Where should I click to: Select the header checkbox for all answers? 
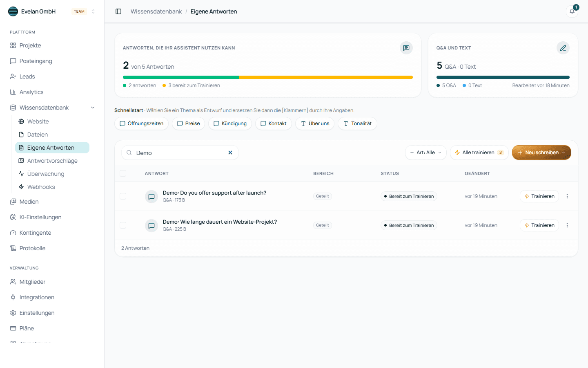pyautogui.click(x=123, y=173)
